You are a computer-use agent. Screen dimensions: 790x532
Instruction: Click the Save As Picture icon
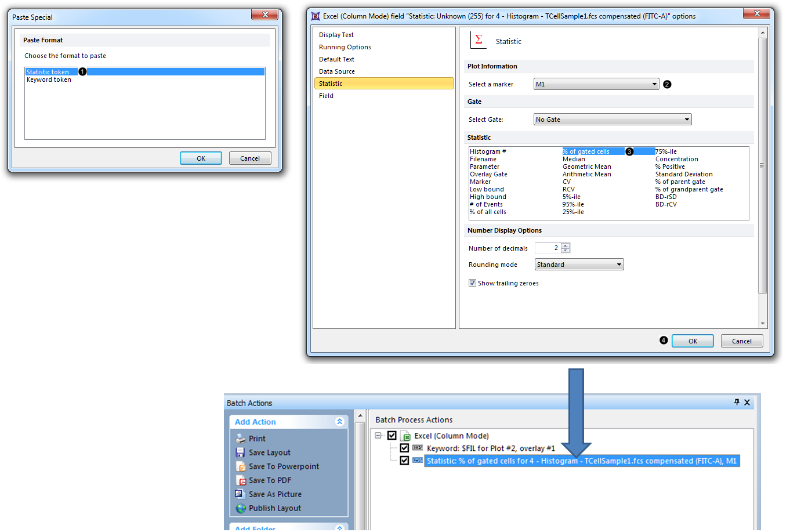(x=241, y=494)
